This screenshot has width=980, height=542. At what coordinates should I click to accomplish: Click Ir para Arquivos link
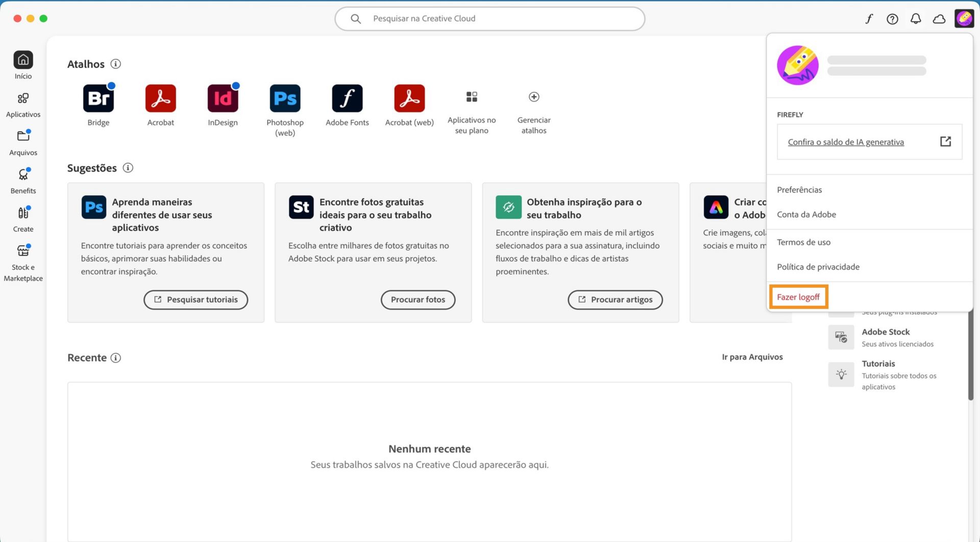752,357
